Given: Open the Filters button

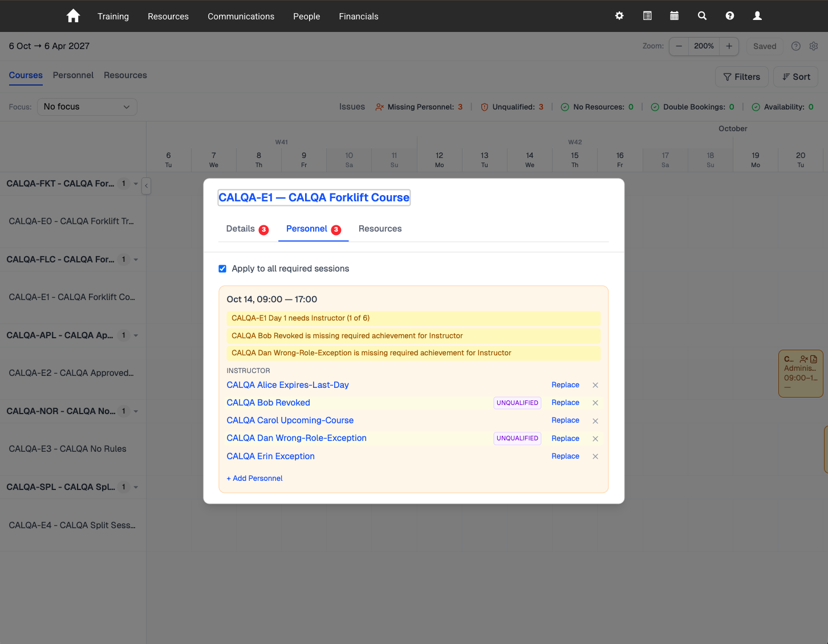Looking at the screenshot, I should [x=742, y=77].
